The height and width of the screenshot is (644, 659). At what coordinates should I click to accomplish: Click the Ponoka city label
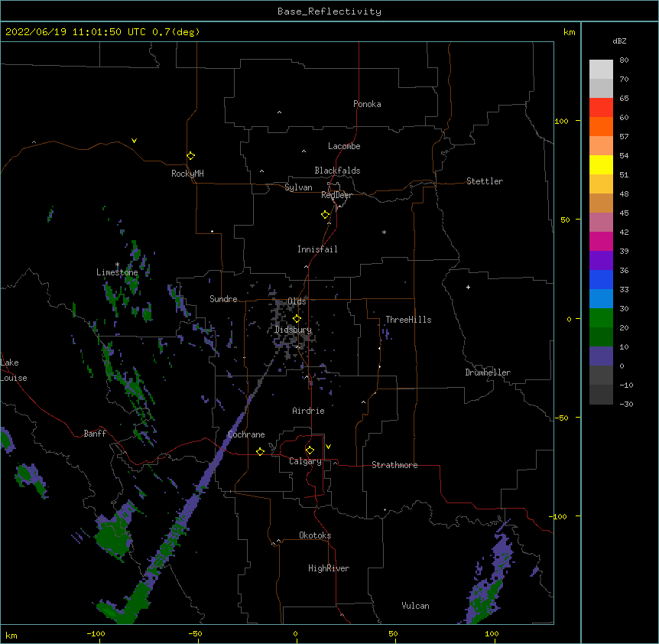click(367, 104)
